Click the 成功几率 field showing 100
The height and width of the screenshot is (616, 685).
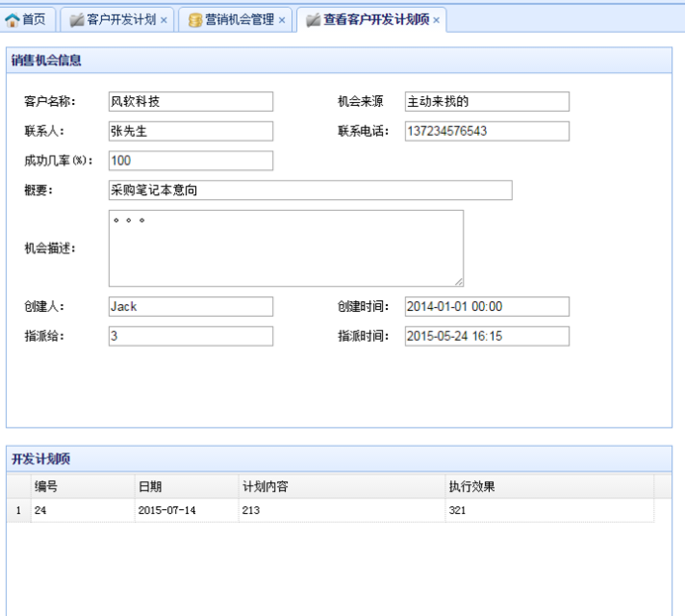coord(191,160)
